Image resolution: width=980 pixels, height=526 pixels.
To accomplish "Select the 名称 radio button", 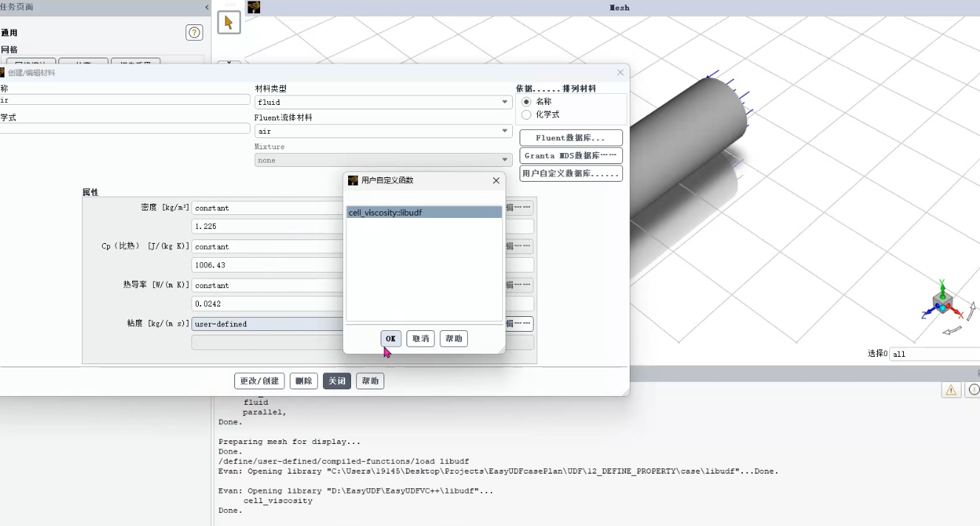I will pos(526,101).
